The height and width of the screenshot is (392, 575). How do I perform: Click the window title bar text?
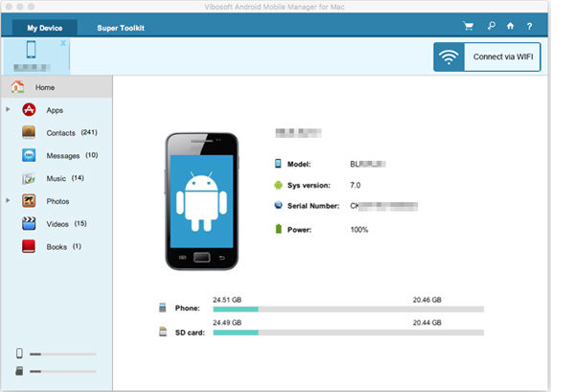(274, 7)
